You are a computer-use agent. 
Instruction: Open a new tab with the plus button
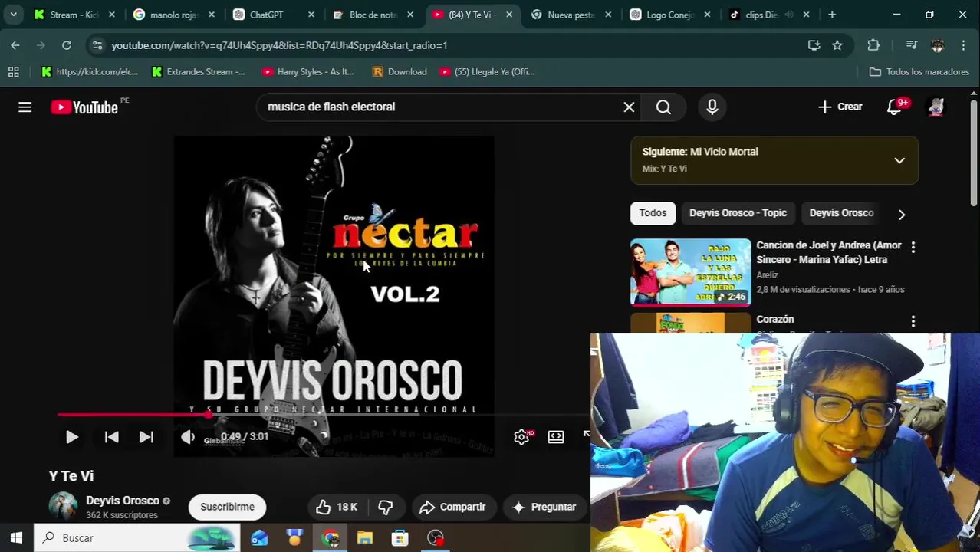tap(832, 15)
